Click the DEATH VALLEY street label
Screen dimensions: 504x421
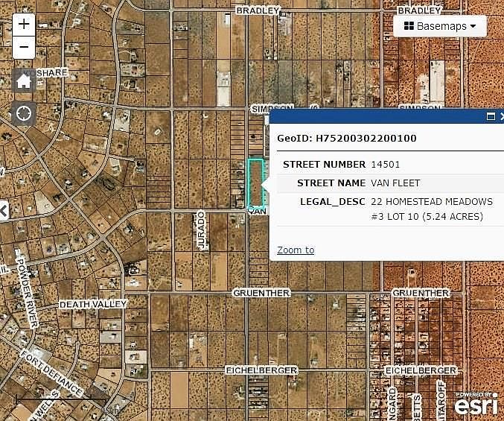[93, 304]
